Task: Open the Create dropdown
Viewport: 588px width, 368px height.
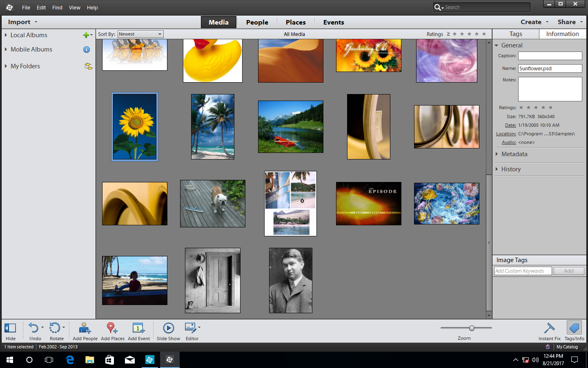Action: pyautogui.click(x=535, y=22)
